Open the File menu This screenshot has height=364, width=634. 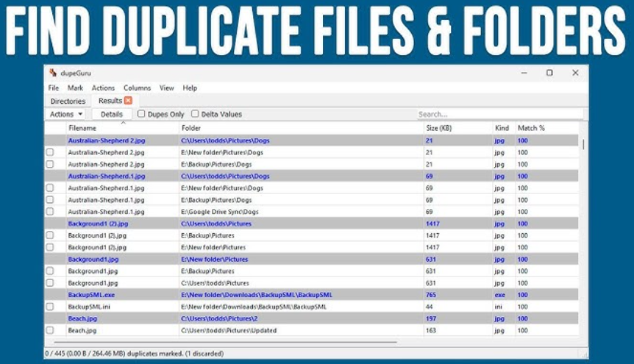pyautogui.click(x=54, y=88)
